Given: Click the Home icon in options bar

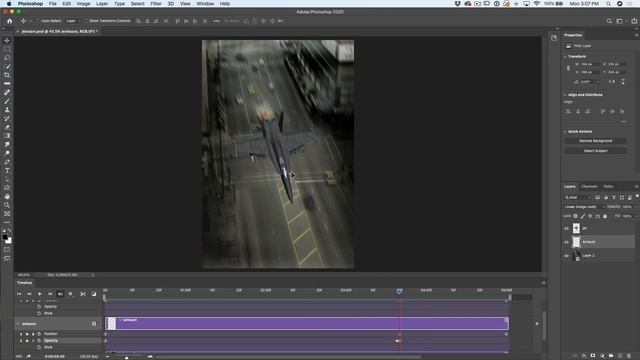Looking at the screenshot, I should pyautogui.click(x=9, y=21).
